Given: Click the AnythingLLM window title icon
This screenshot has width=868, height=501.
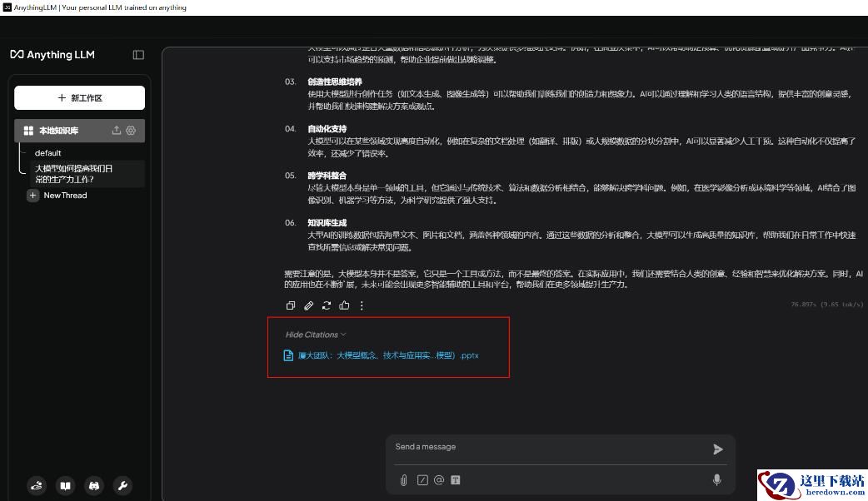Looking at the screenshot, I should [7, 7].
